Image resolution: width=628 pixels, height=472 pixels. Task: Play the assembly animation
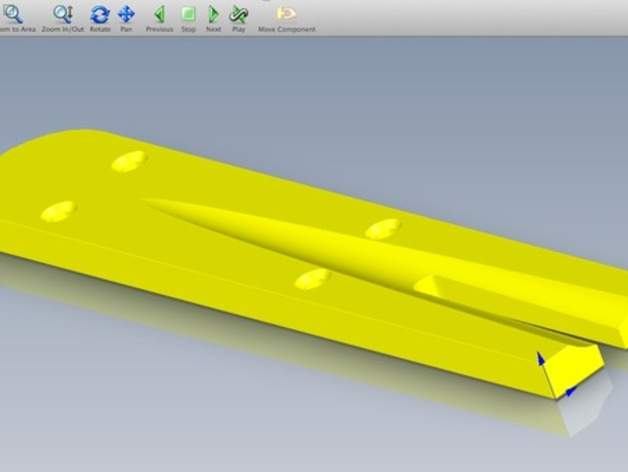(238, 15)
